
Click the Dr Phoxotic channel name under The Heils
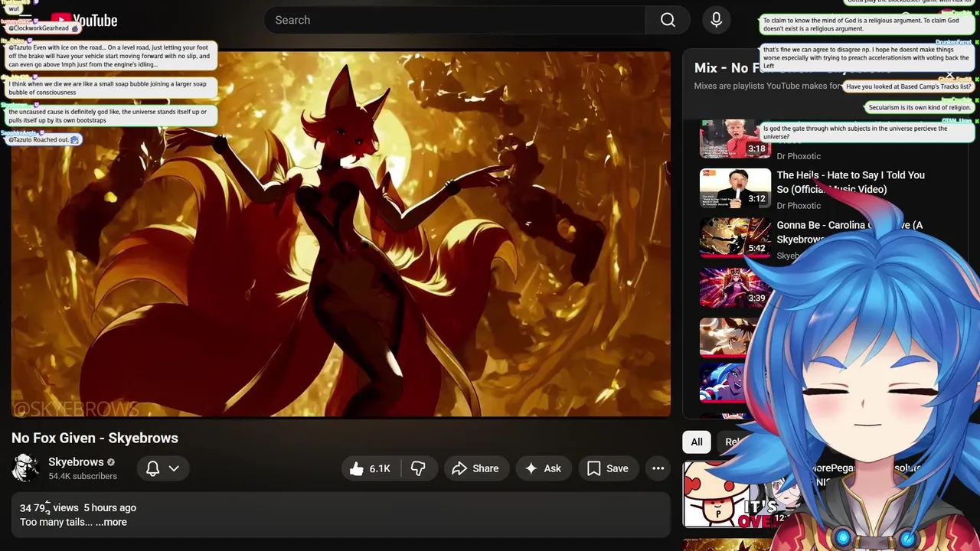point(799,205)
